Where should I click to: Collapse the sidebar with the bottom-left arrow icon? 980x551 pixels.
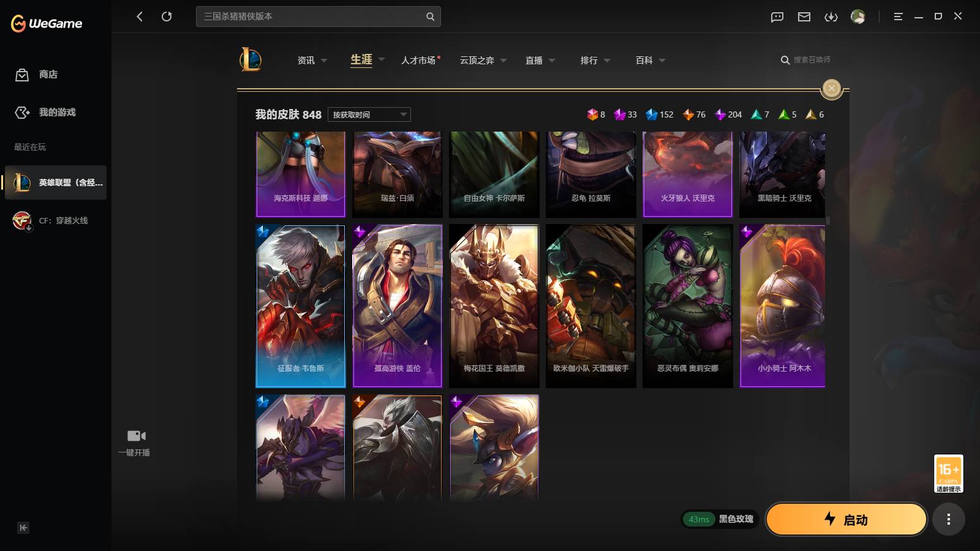(x=23, y=528)
